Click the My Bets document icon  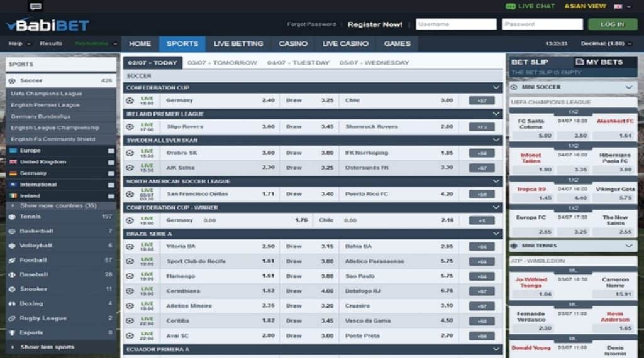[579, 62]
